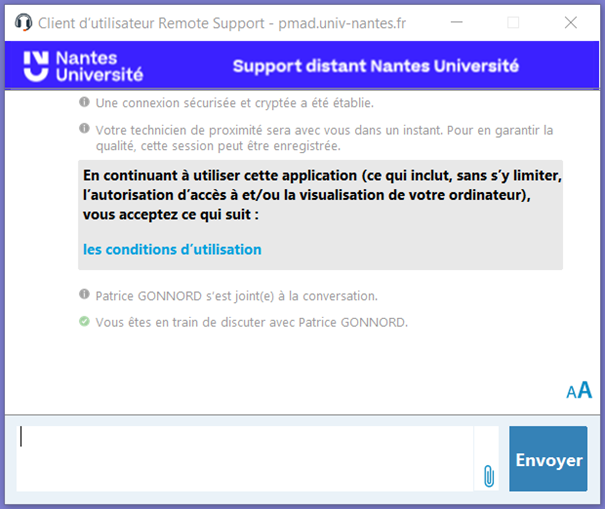Viewport: 605px width, 509px height.
Task: Close the Remote Support client window
Action: (570, 22)
